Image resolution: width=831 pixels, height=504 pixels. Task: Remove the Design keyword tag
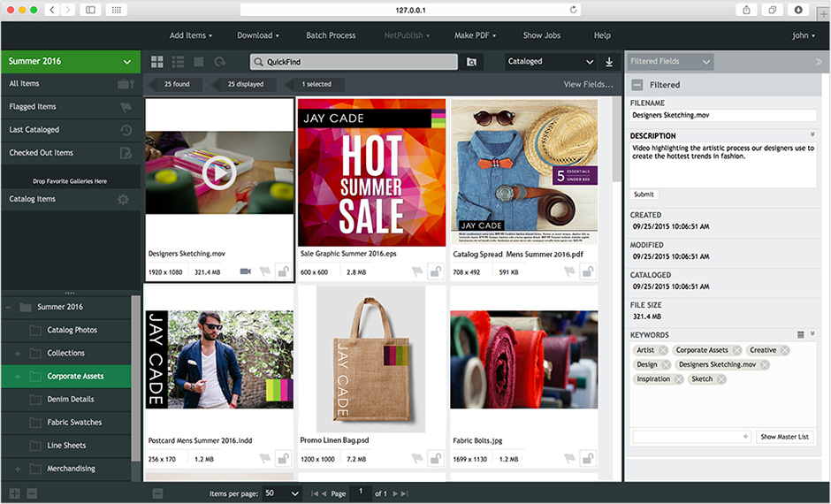[x=666, y=364]
